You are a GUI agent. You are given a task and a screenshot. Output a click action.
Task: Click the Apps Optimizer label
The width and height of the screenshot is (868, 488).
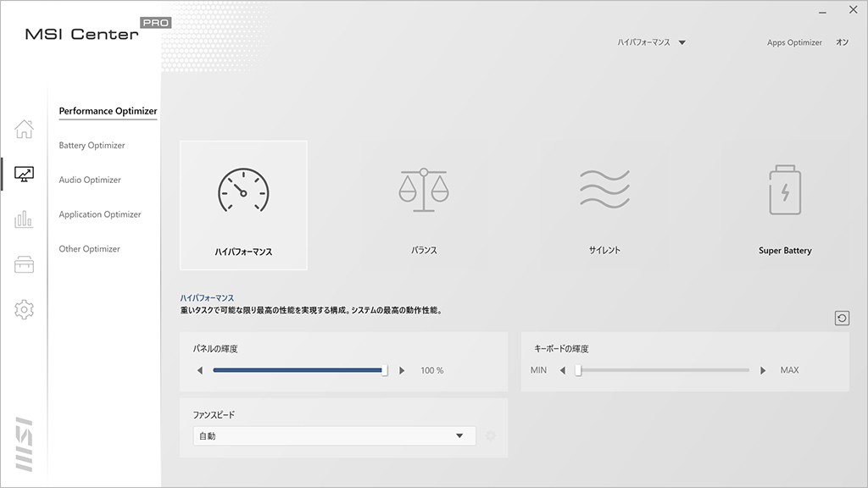tap(794, 42)
